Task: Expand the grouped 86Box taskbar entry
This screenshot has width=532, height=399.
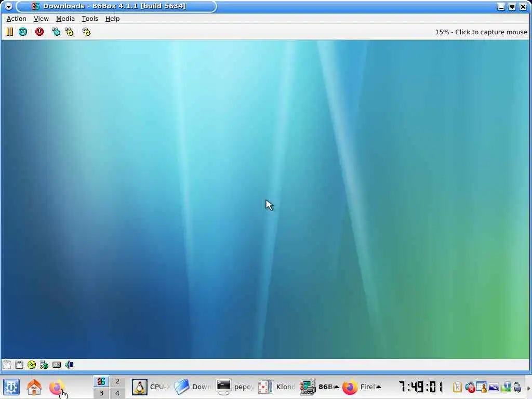Action: (320, 387)
